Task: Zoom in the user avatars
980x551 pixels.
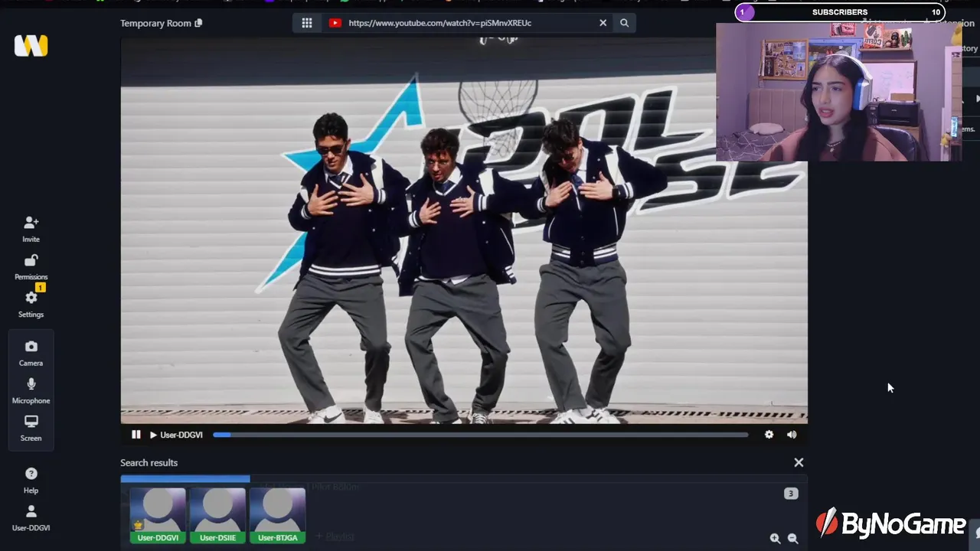Action: coord(775,539)
